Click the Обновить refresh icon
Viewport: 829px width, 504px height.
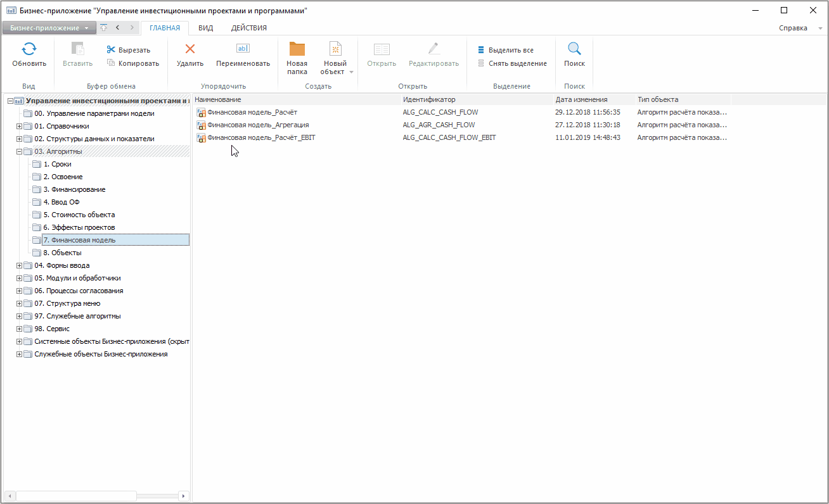click(x=29, y=49)
